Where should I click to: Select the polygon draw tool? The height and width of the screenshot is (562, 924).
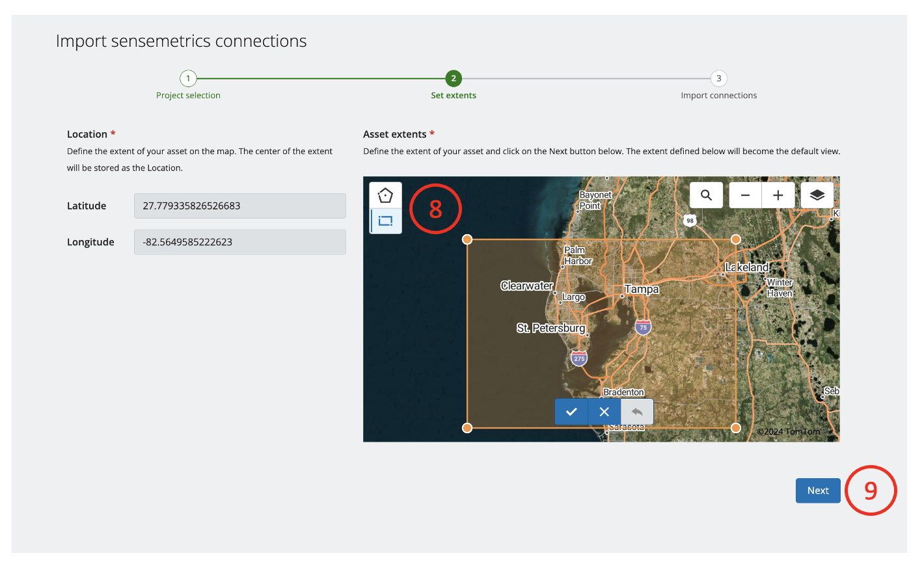385,195
